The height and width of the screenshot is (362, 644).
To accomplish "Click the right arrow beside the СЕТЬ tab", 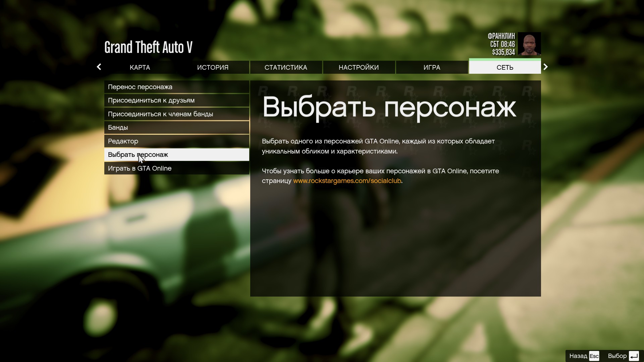I will click(x=545, y=67).
